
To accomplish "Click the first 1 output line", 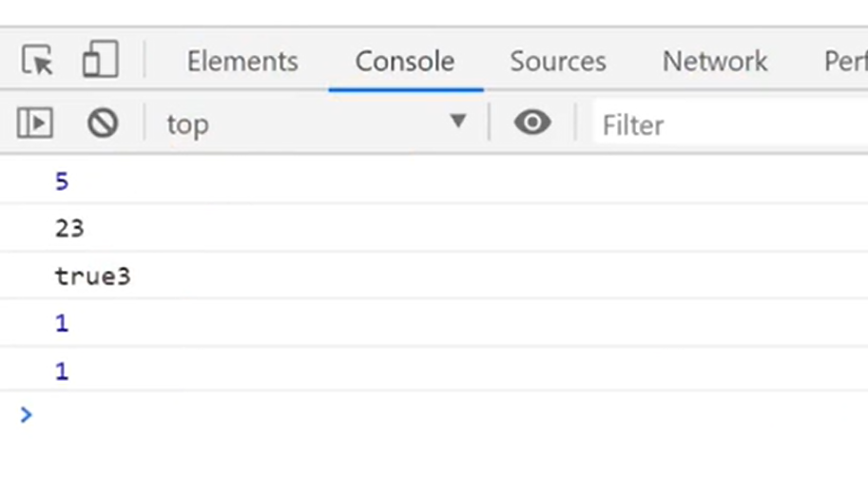I will point(62,324).
